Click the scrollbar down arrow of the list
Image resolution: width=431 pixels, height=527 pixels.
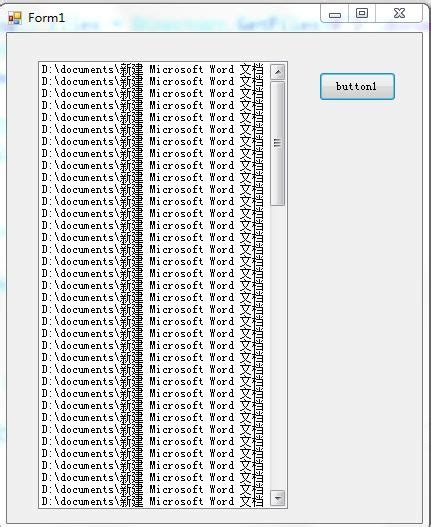(278, 498)
